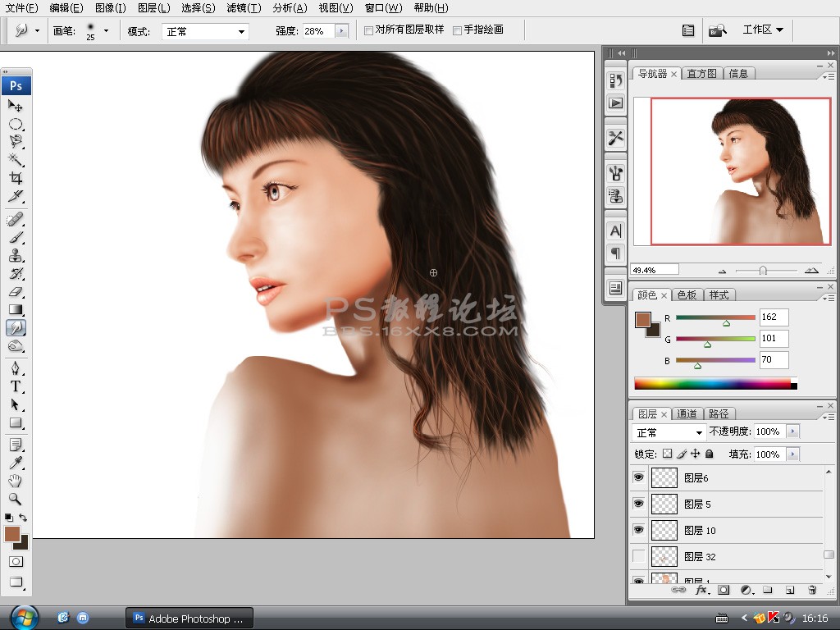Screen dimensions: 840x630
Task: Swap foreground and background colors
Action: [23, 518]
